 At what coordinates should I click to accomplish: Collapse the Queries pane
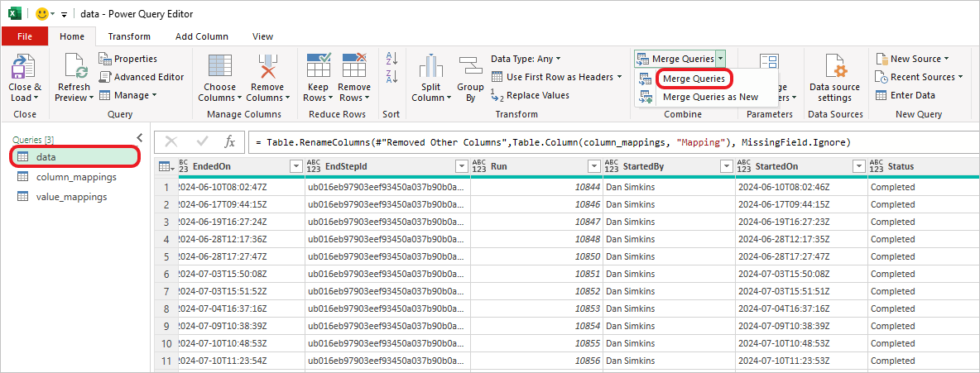[x=139, y=137]
